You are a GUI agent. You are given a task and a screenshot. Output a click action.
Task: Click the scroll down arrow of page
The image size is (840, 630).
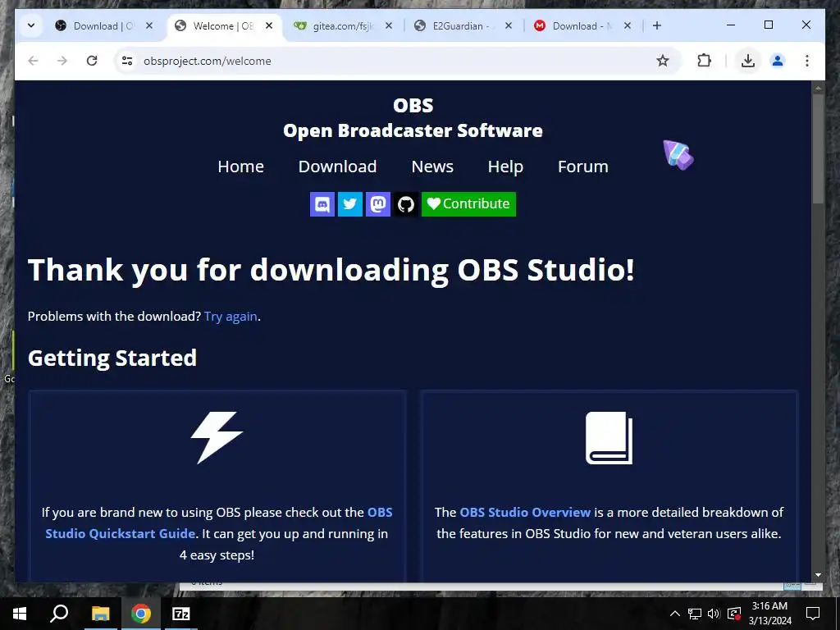coord(818,575)
